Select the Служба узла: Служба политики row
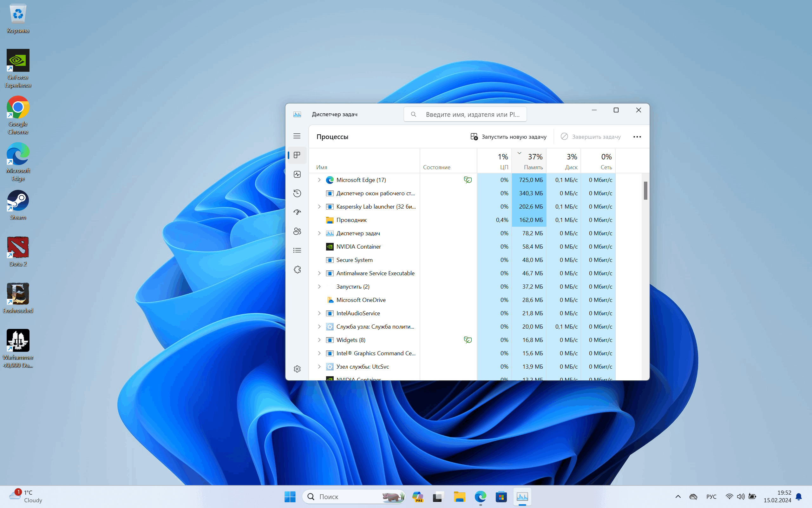Viewport: 812px width, 508px height. pos(462,327)
